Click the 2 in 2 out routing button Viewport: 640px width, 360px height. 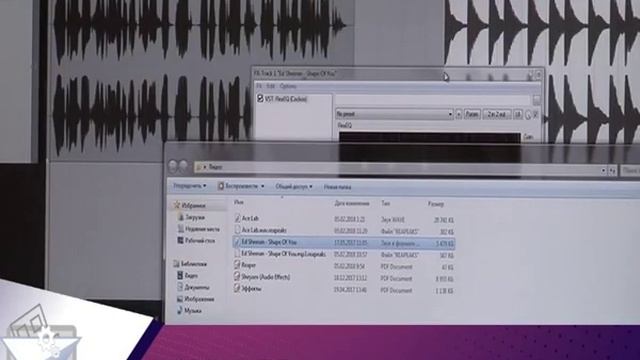(497, 114)
